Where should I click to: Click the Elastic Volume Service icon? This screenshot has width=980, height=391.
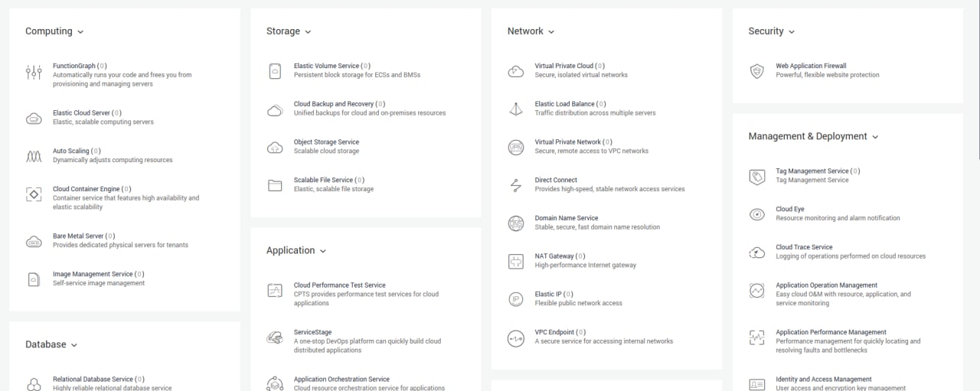[x=275, y=71]
